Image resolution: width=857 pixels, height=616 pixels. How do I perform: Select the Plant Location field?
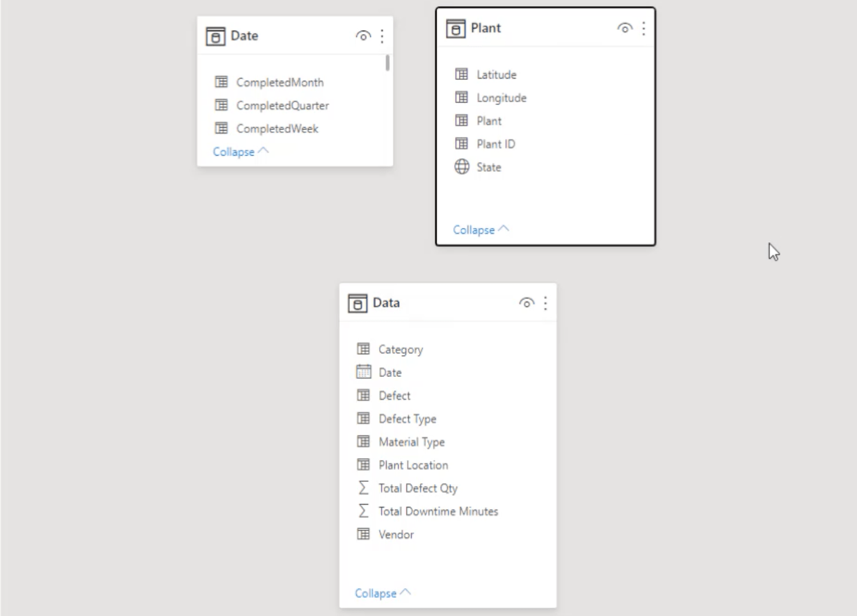click(402, 464)
